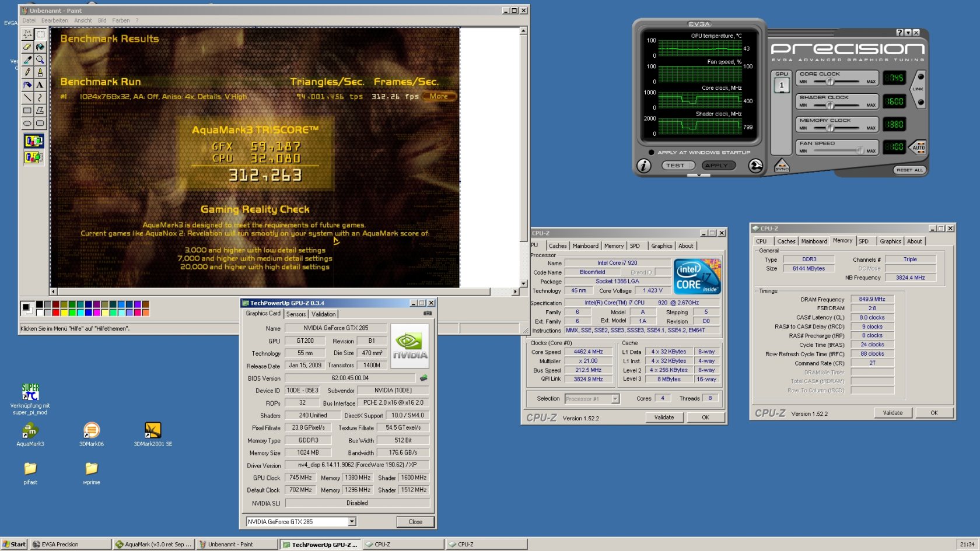Click the Memory Clock slider handle

pyautogui.click(x=831, y=128)
